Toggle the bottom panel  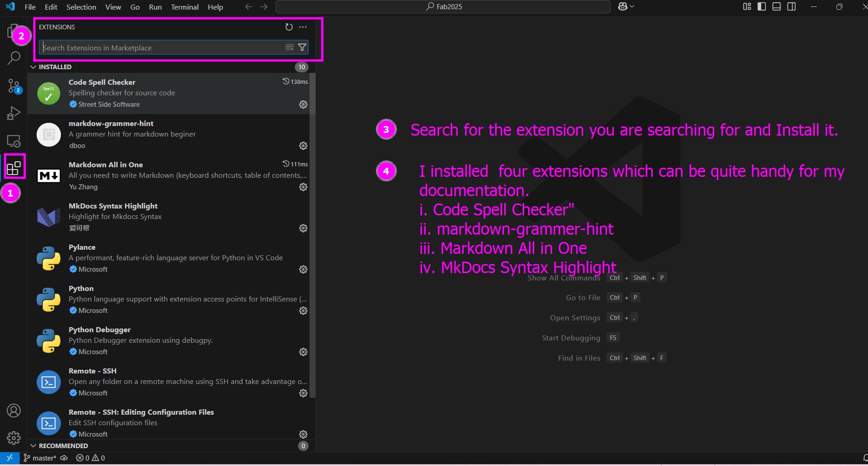click(776, 6)
